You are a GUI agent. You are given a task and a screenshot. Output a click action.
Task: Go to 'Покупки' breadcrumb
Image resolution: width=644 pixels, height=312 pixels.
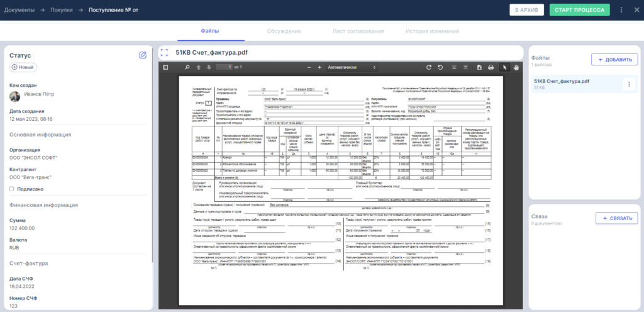(62, 10)
